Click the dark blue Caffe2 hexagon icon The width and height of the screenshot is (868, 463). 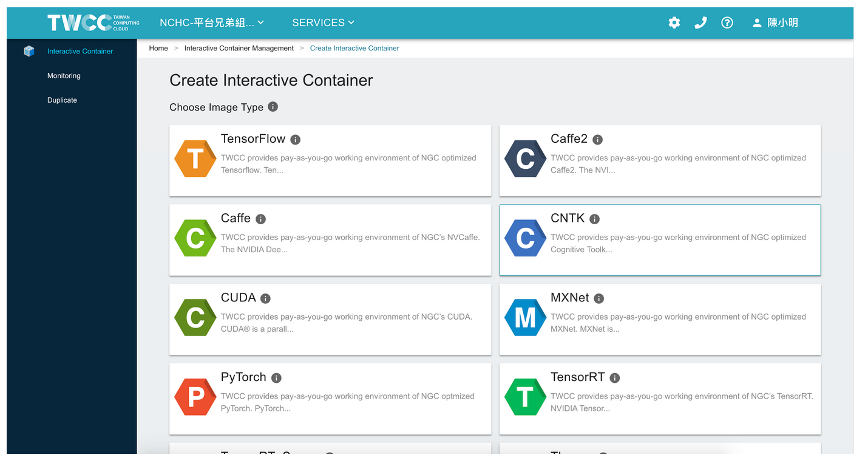point(525,159)
